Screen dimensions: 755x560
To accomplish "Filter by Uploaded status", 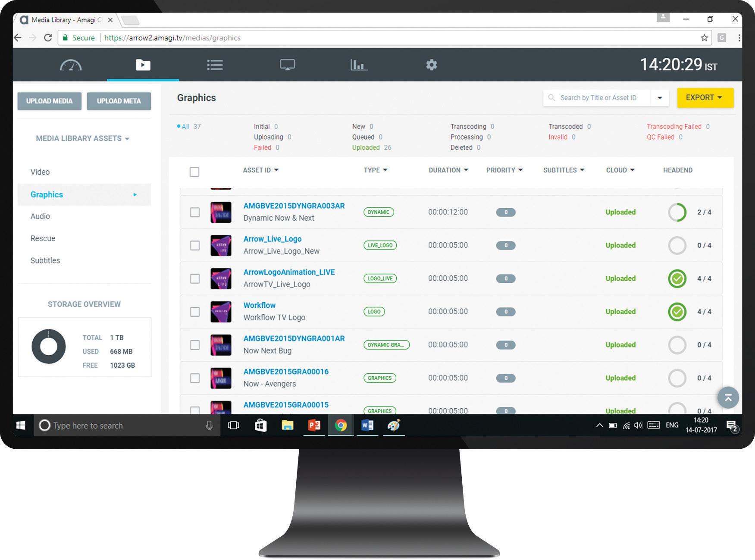I will [372, 147].
